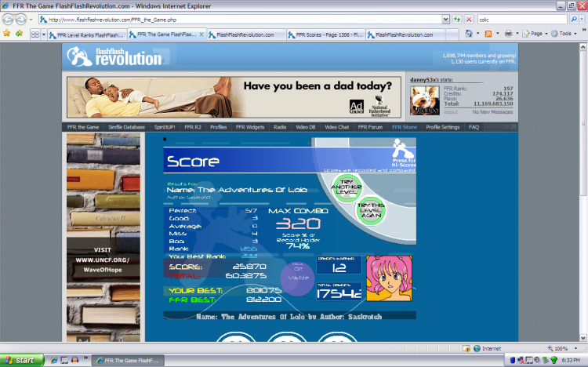
Task: Click No New Messages link
Action: click(492, 112)
